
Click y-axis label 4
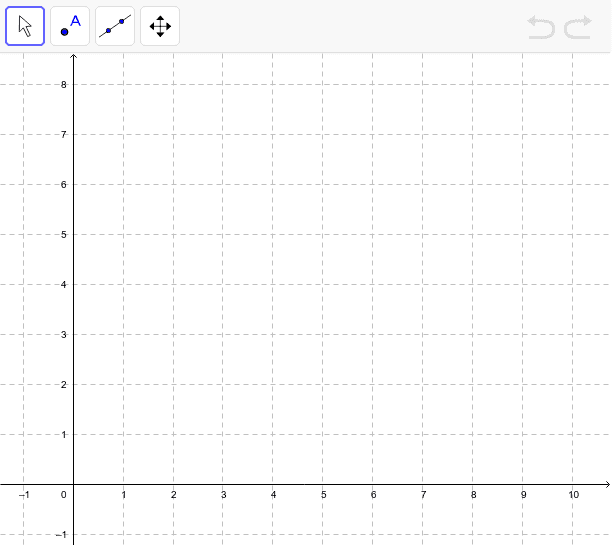64,284
